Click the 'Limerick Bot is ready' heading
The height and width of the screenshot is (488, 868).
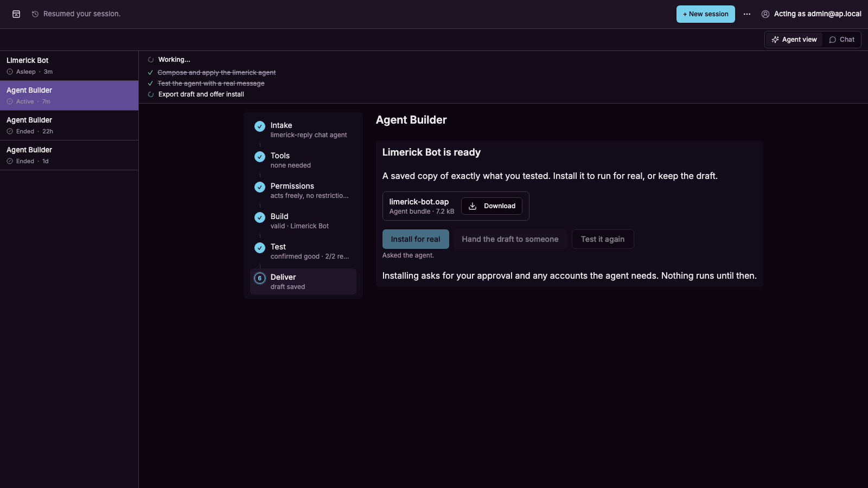[431, 152]
